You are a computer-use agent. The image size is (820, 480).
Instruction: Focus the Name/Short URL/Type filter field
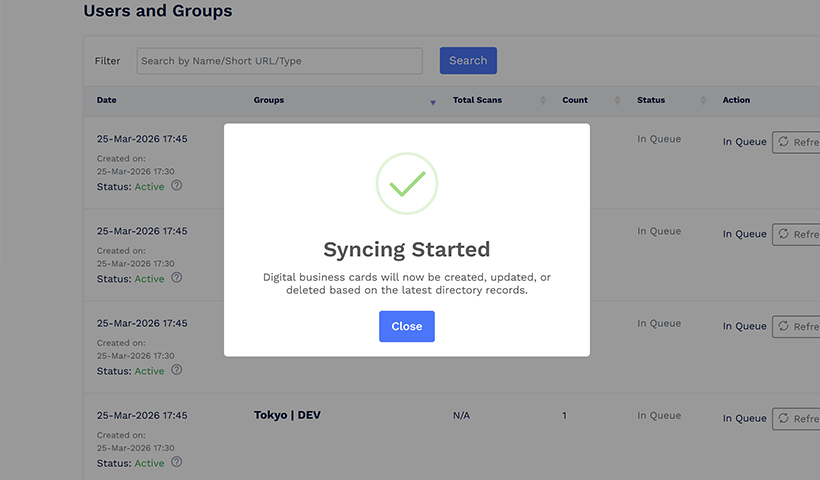[279, 61]
